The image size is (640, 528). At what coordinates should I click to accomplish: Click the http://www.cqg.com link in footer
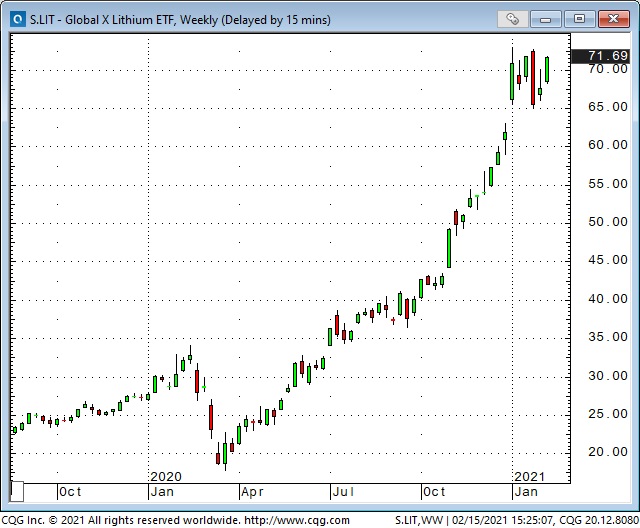297,520
